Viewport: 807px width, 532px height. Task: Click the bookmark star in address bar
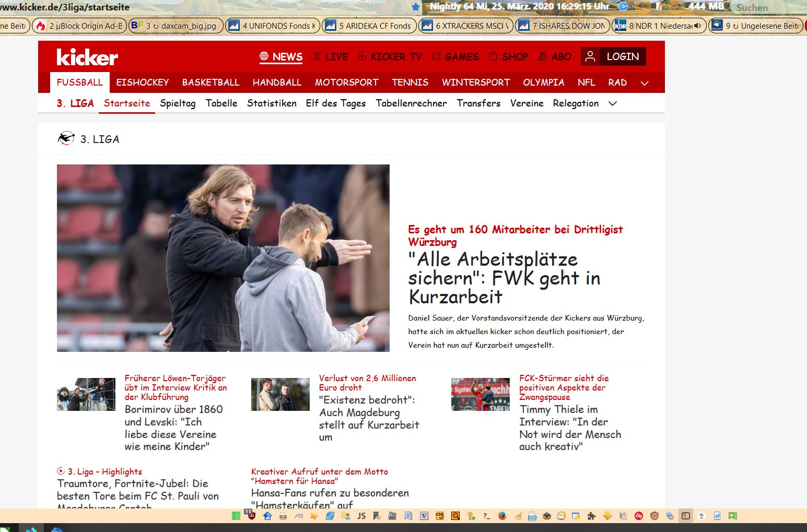[416, 7]
